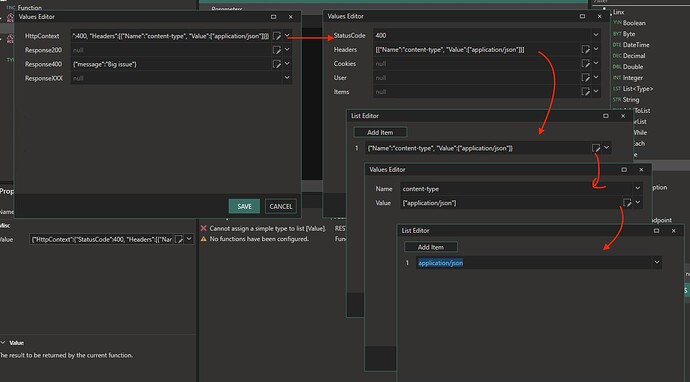Select Byte type in plugin list
The height and width of the screenshot is (382, 690).
click(x=629, y=34)
